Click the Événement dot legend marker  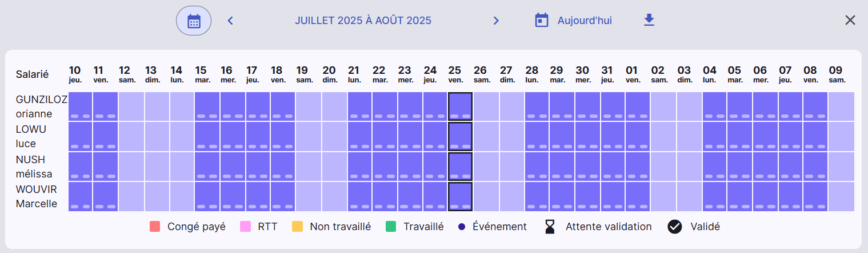click(x=462, y=227)
